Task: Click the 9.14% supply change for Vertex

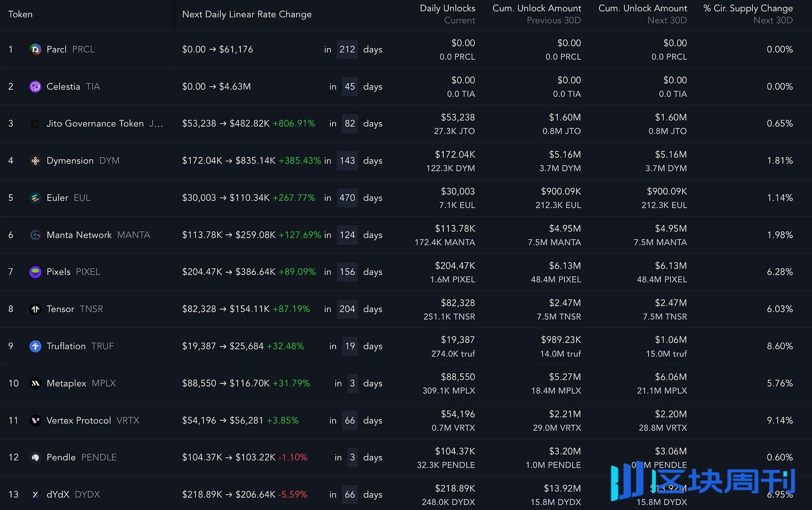Action: pyautogui.click(x=780, y=421)
